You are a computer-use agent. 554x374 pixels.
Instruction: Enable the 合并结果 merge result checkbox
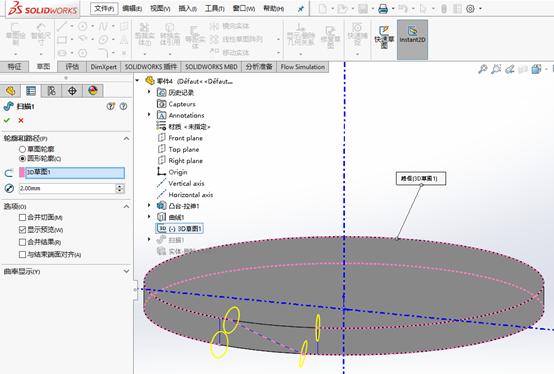[x=22, y=242]
